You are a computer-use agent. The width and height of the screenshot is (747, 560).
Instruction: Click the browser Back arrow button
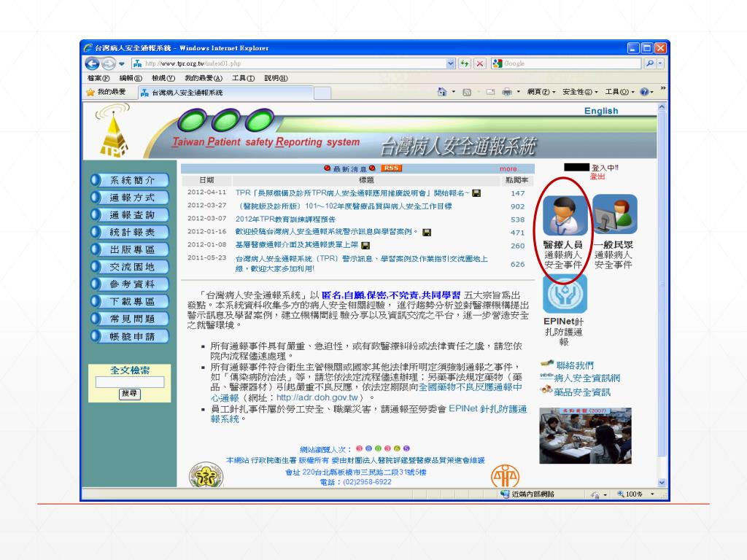tap(93, 63)
